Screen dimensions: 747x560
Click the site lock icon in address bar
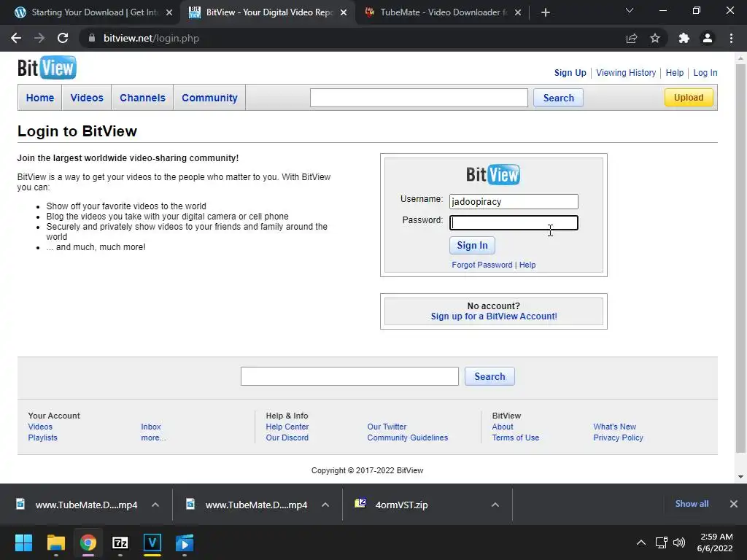pos(92,38)
